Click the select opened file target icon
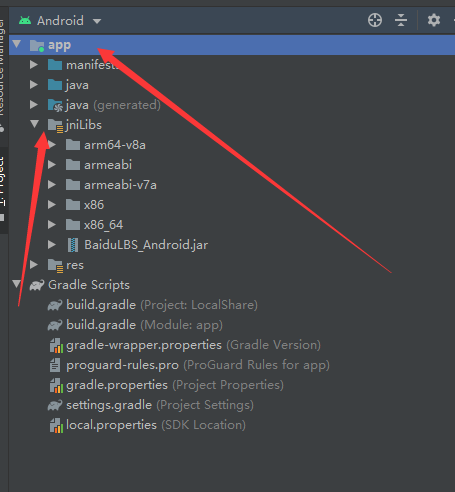This screenshot has width=455, height=492. pyautogui.click(x=375, y=20)
